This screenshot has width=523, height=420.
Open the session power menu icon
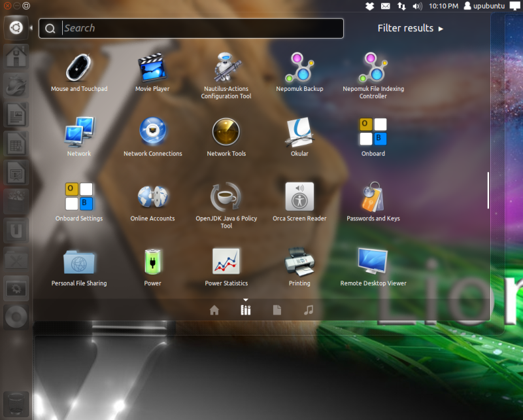[x=515, y=6]
